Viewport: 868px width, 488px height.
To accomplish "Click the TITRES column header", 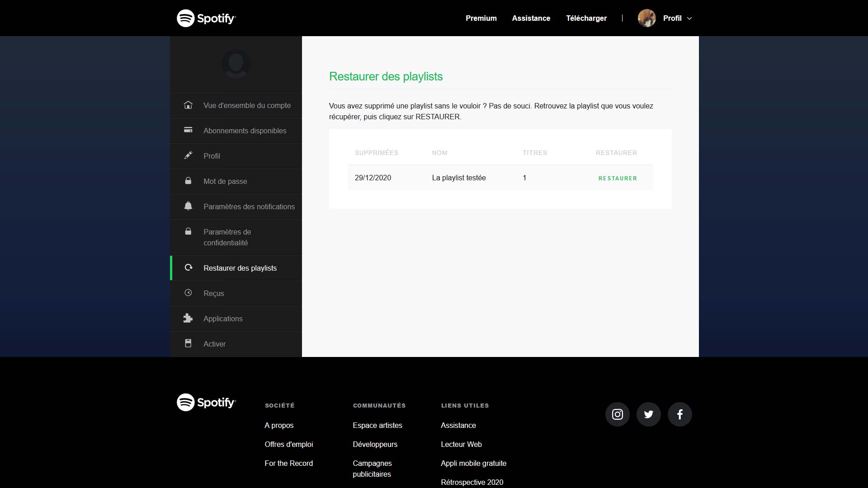I will [x=535, y=153].
